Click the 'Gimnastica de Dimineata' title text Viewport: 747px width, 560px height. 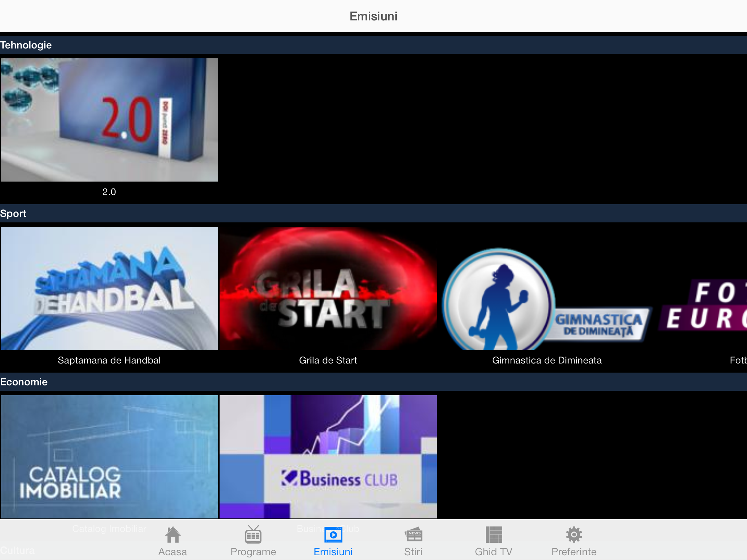(547, 360)
